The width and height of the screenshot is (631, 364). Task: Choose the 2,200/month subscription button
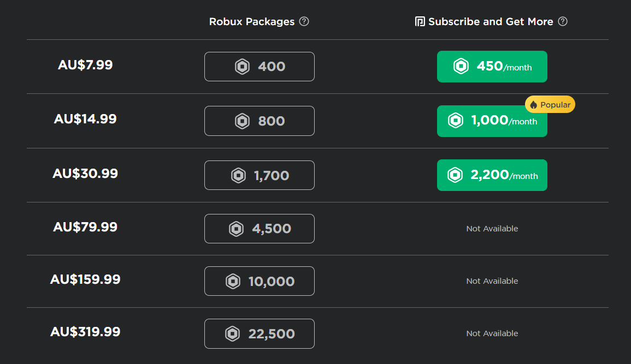pyautogui.click(x=492, y=175)
